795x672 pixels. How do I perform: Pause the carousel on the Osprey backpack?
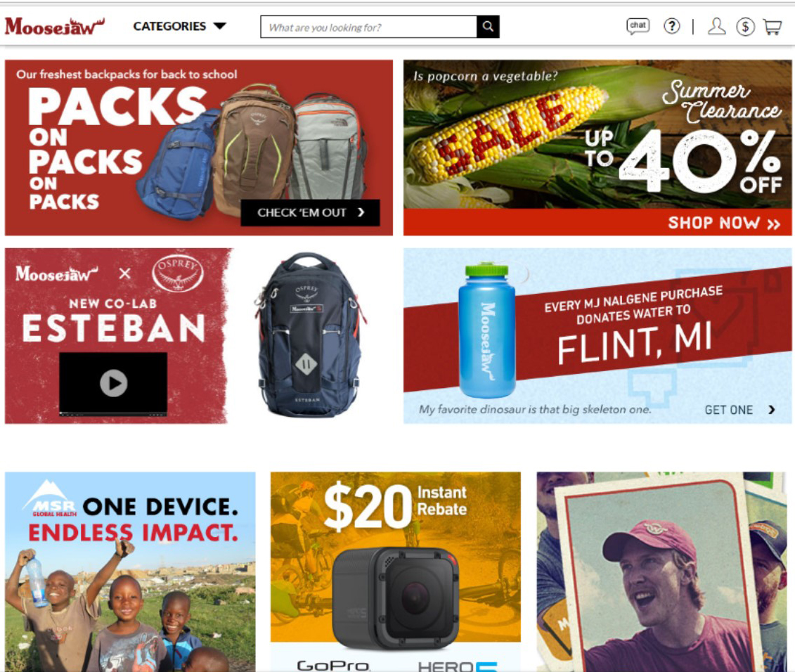click(306, 363)
